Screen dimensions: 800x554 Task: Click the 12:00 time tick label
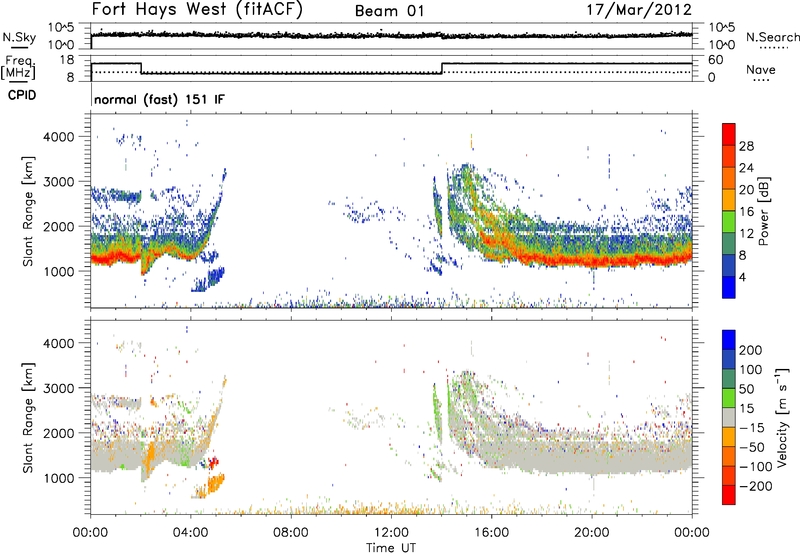click(391, 533)
